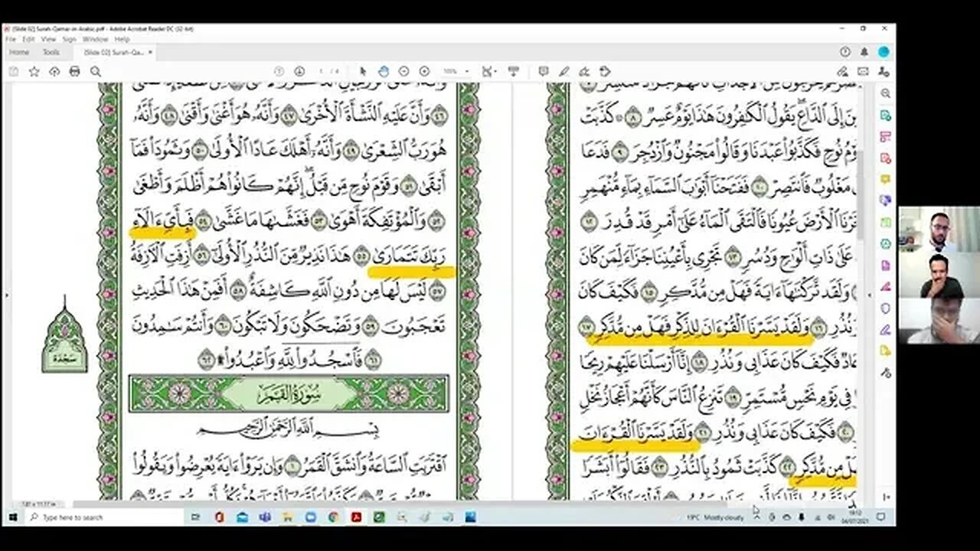Send file by email envelope icon
This screenshot has height=551, width=980.
click(x=864, y=71)
